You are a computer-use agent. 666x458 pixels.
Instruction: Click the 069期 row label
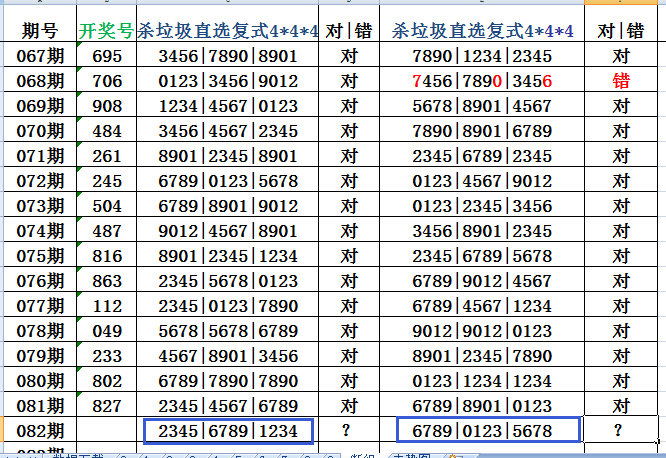tap(40, 106)
